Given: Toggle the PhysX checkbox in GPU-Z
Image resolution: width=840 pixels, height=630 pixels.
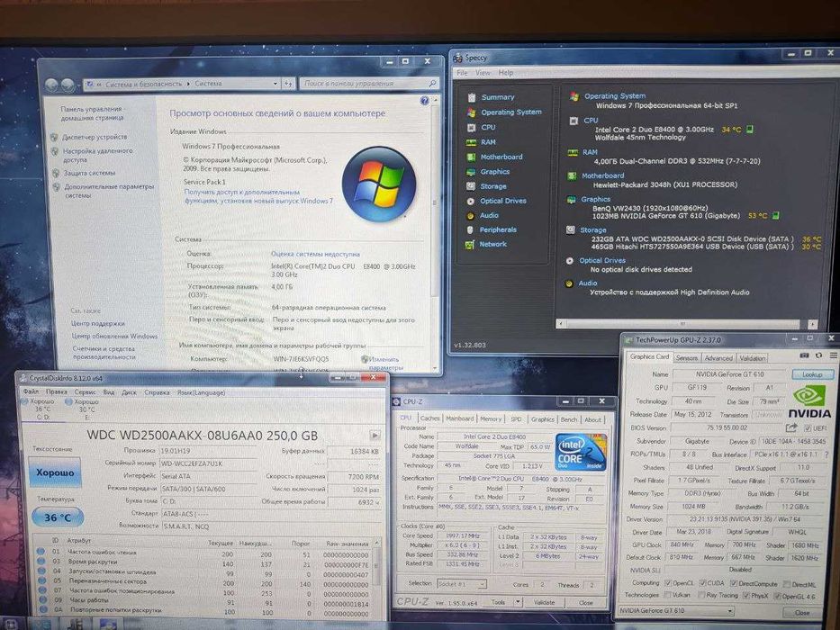Looking at the screenshot, I should click(x=745, y=596).
